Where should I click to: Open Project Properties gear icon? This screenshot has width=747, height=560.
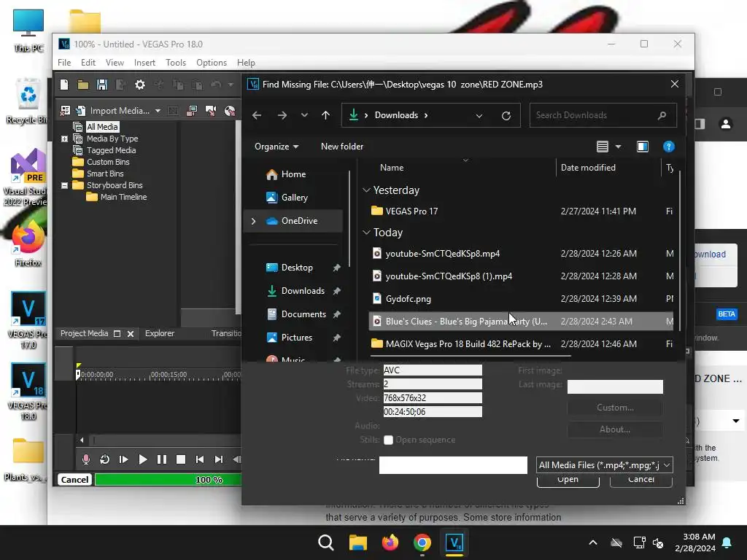[x=139, y=85]
